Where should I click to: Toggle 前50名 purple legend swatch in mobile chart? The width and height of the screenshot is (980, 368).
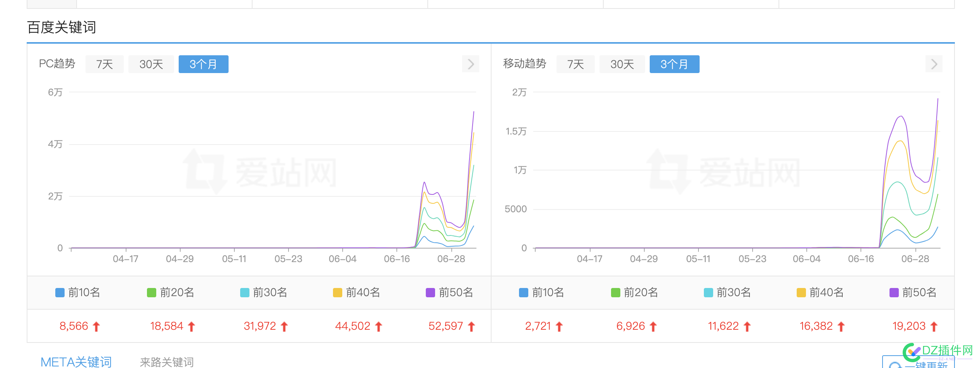click(894, 293)
